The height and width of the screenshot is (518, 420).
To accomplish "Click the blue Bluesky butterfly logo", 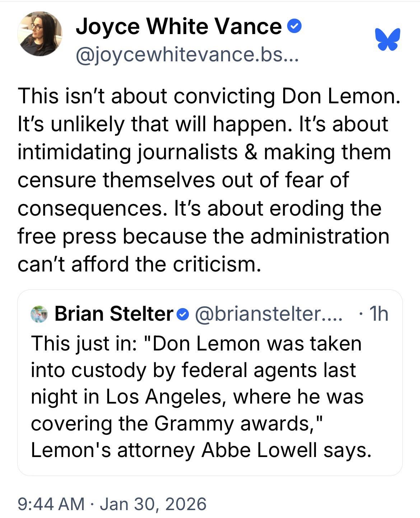I will [x=387, y=39].
